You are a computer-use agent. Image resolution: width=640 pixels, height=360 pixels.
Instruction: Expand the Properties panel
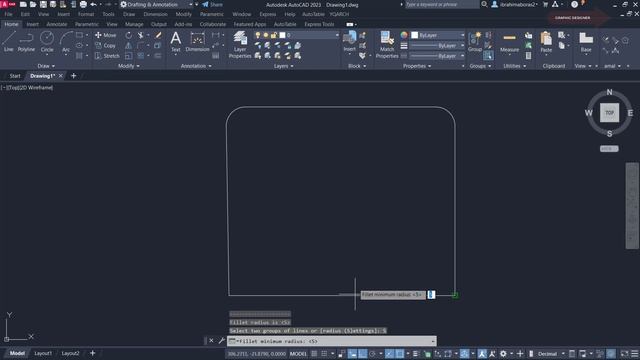(417, 66)
